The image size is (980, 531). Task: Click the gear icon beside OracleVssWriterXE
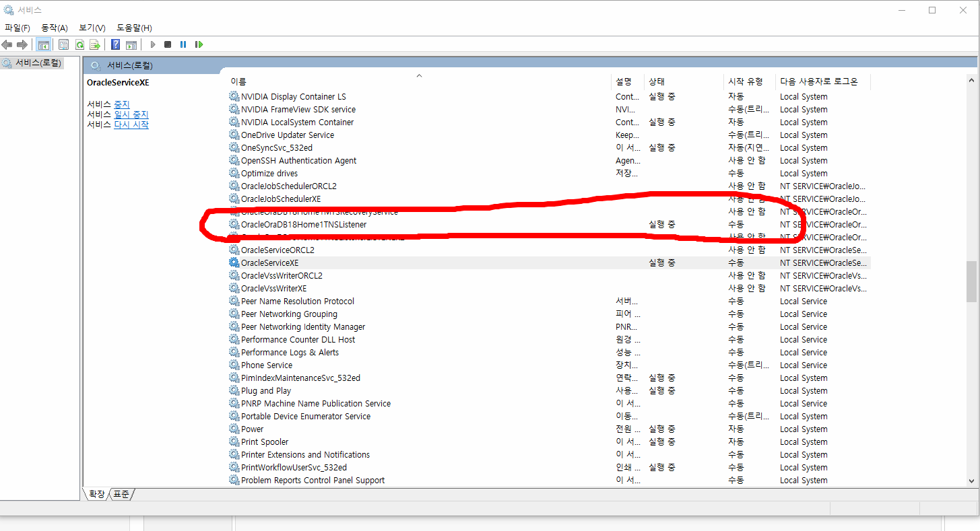click(x=234, y=289)
